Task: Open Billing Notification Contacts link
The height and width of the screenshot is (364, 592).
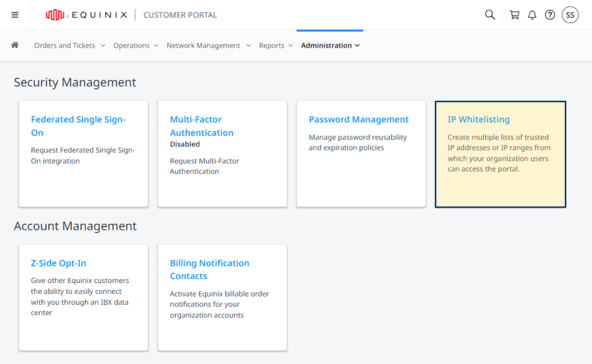Action: point(210,269)
